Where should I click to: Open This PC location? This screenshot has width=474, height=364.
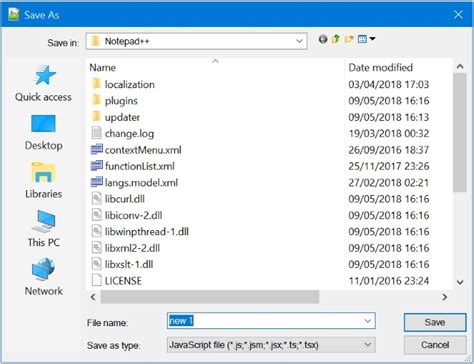43,229
